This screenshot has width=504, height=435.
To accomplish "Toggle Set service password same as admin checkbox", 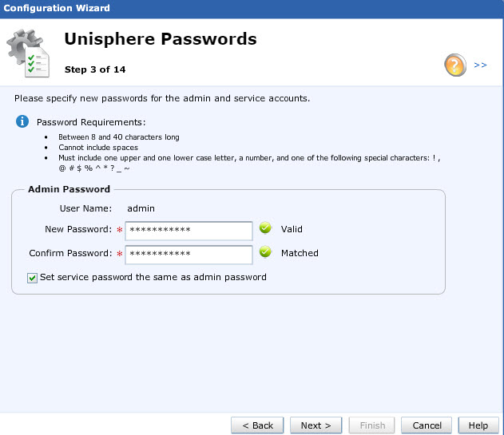I will coord(32,278).
